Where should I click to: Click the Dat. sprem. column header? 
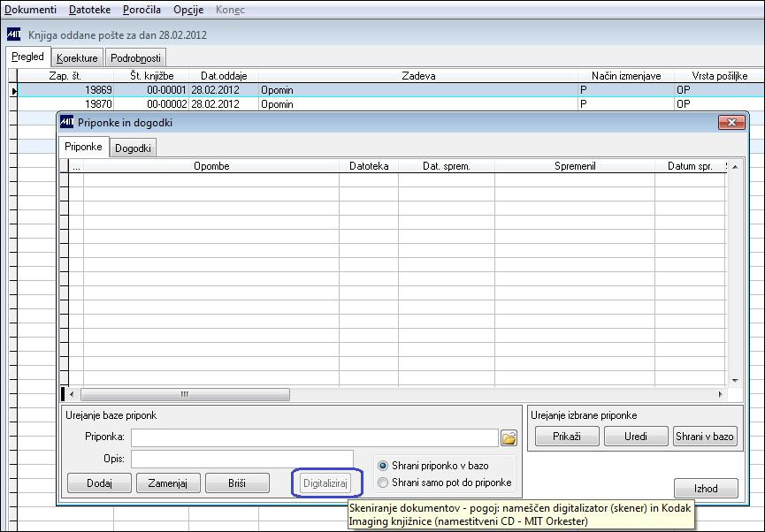pyautogui.click(x=447, y=166)
